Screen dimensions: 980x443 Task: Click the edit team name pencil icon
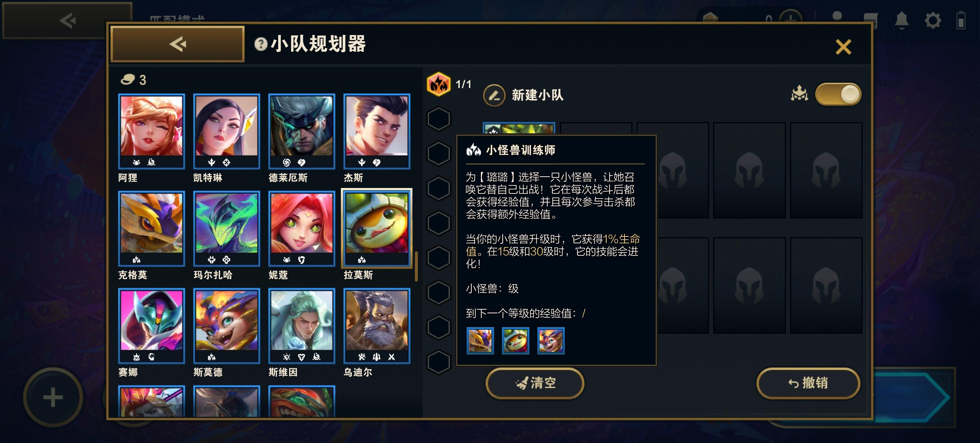(x=494, y=95)
